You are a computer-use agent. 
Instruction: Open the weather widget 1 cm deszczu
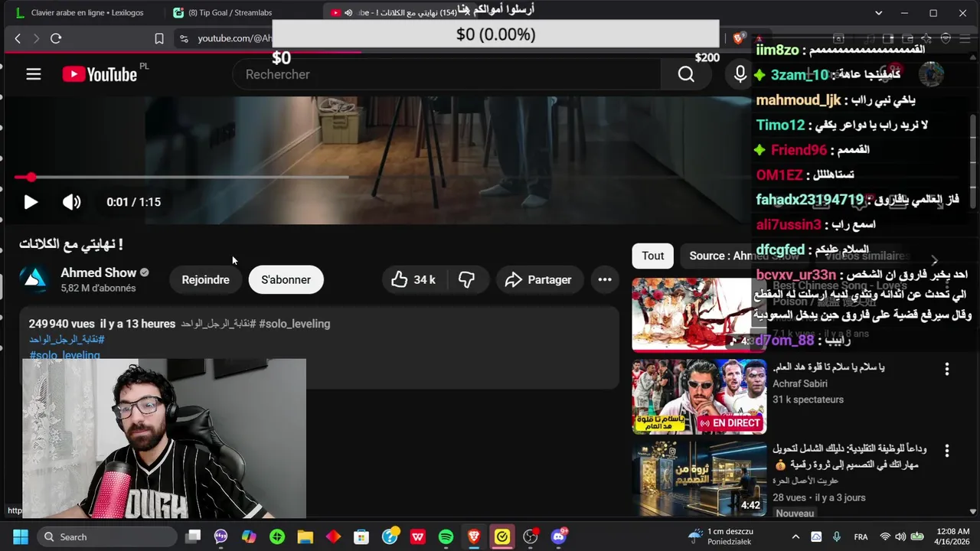tap(721, 536)
